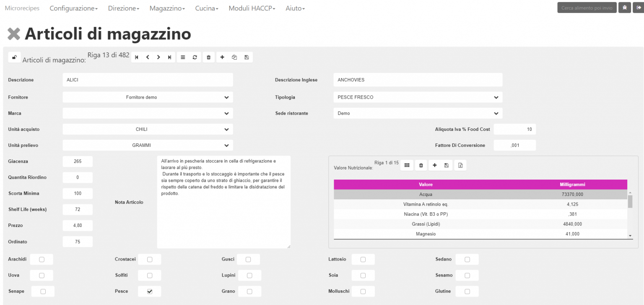Open the Cucina menu
This screenshot has height=305, width=644.
point(207,8)
